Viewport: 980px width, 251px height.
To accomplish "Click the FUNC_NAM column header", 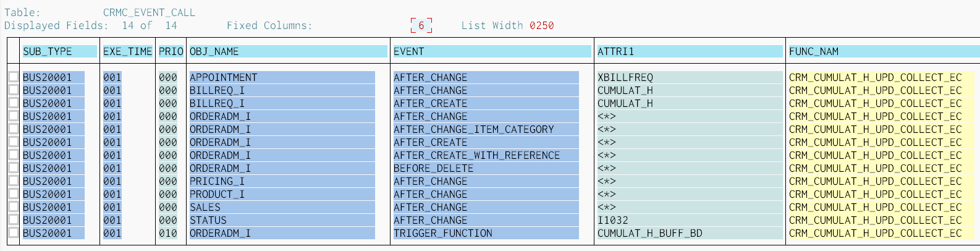I will pos(882,51).
